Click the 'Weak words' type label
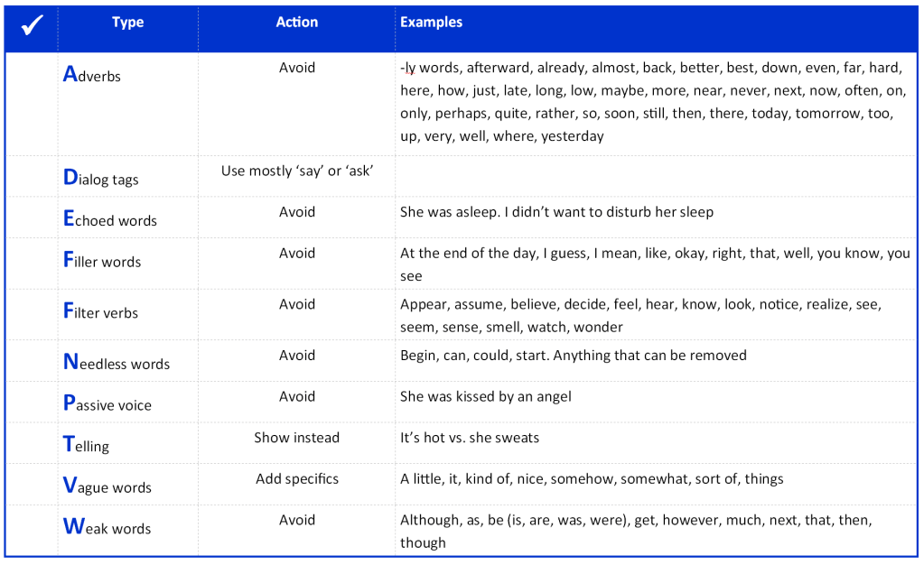This screenshot has height=565, width=924. [x=107, y=528]
